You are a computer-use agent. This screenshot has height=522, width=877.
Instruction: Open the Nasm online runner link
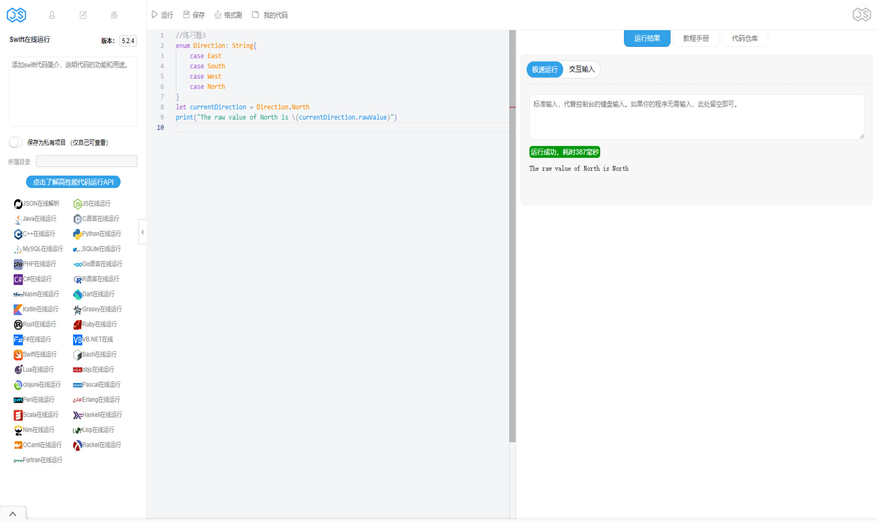(36, 294)
